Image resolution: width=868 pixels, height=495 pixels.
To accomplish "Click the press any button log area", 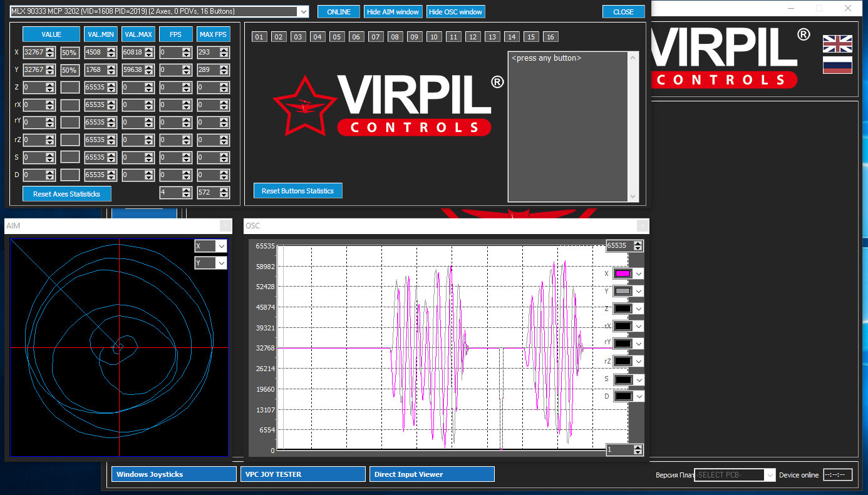I will tap(567, 126).
